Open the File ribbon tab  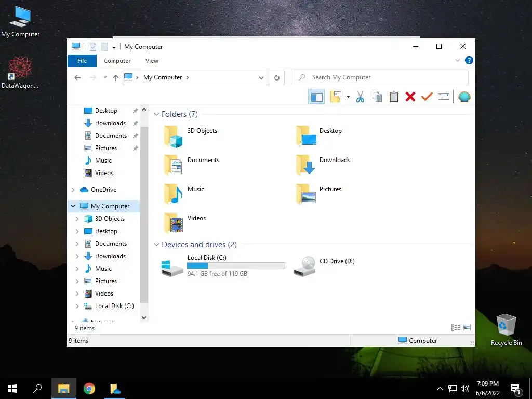click(82, 61)
